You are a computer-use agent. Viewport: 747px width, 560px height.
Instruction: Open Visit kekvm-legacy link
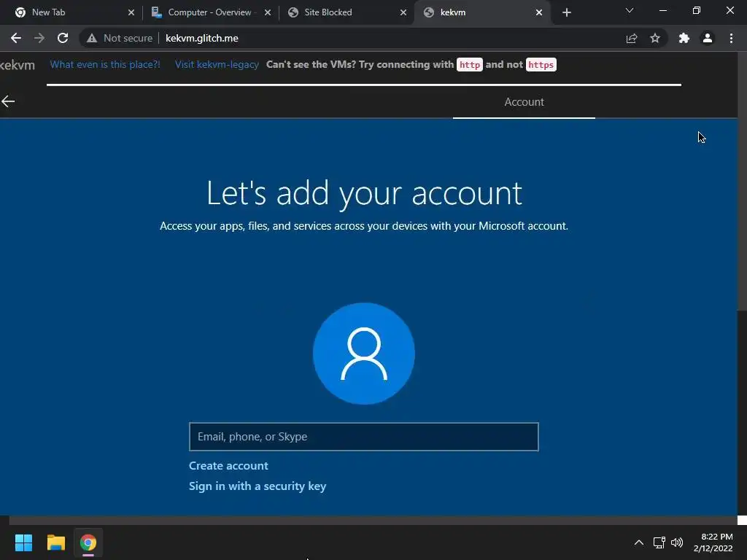click(217, 65)
